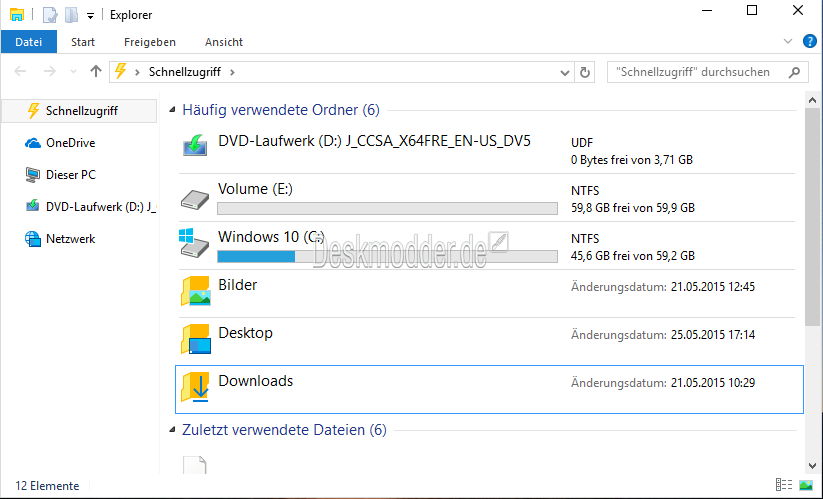The width and height of the screenshot is (823, 499).
Task: Select the Windows 10 (C:) drive entry
Action: 487,246
